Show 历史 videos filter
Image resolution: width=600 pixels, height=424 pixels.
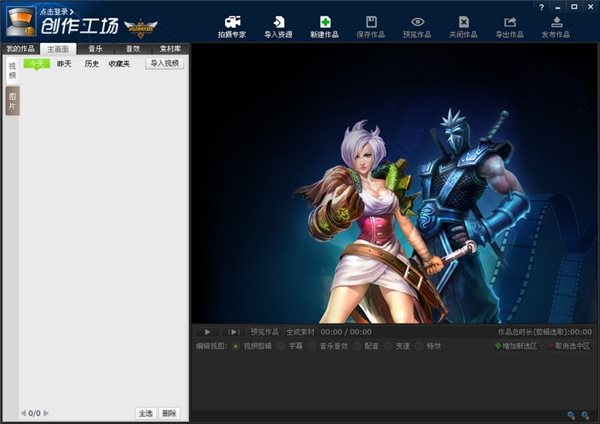pyautogui.click(x=91, y=64)
